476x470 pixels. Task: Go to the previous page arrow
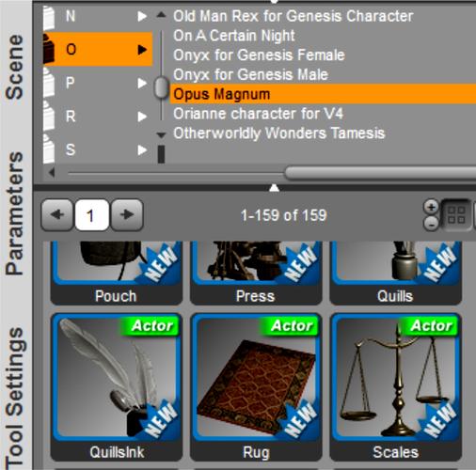pos(57,215)
